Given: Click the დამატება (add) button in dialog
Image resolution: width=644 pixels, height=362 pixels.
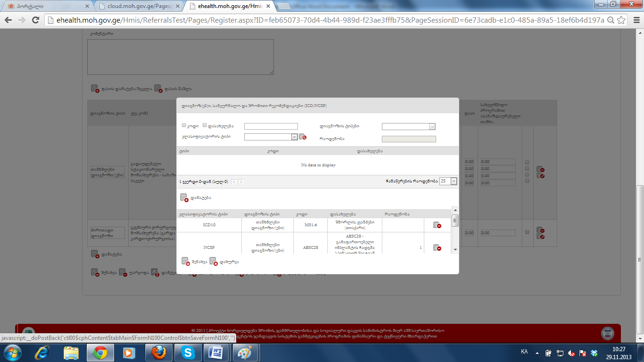Looking at the screenshot, I should (x=184, y=198).
